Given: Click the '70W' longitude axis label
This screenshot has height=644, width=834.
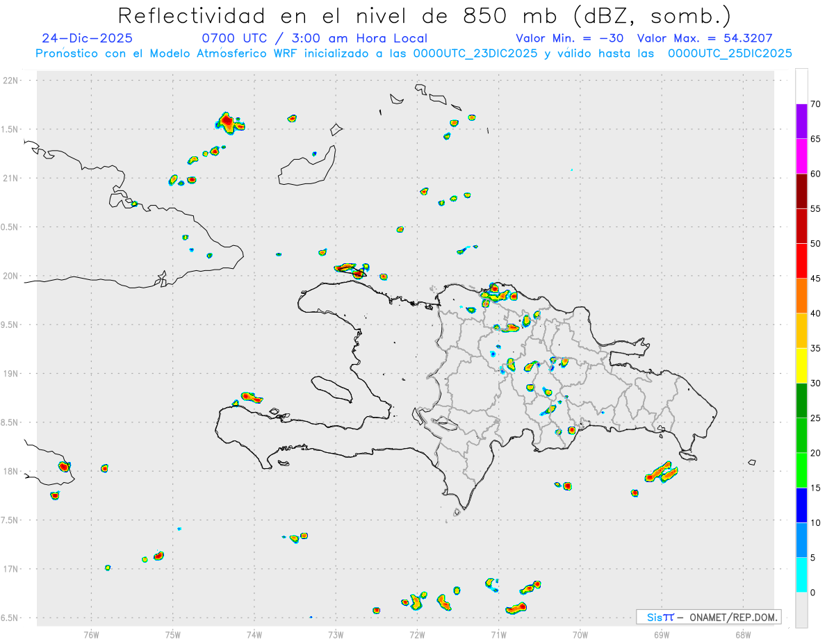Looking at the screenshot, I should point(580,634).
